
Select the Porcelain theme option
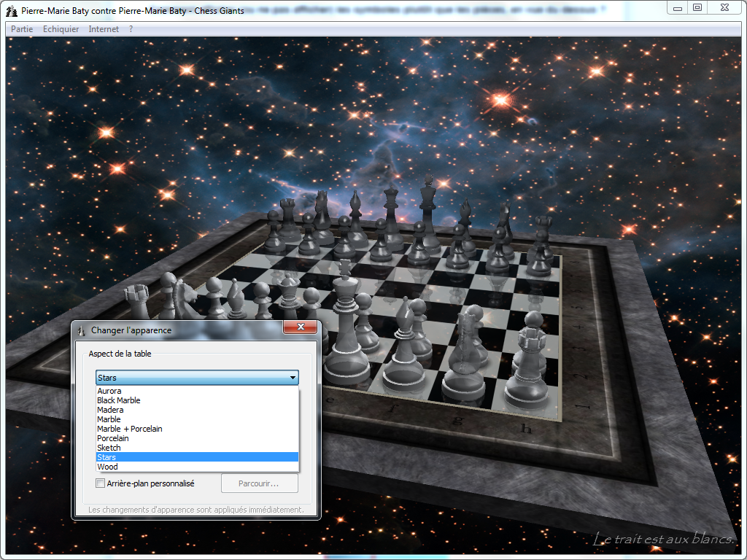click(113, 438)
